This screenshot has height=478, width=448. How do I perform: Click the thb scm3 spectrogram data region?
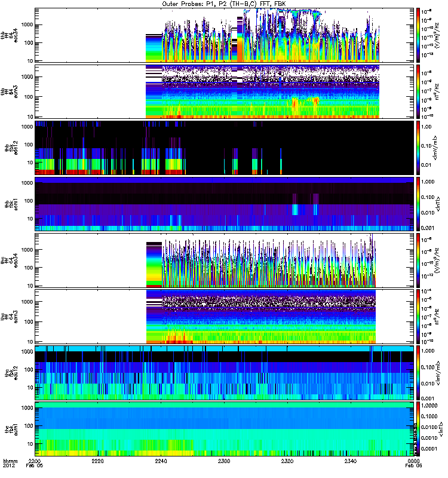[x=262, y=91]
